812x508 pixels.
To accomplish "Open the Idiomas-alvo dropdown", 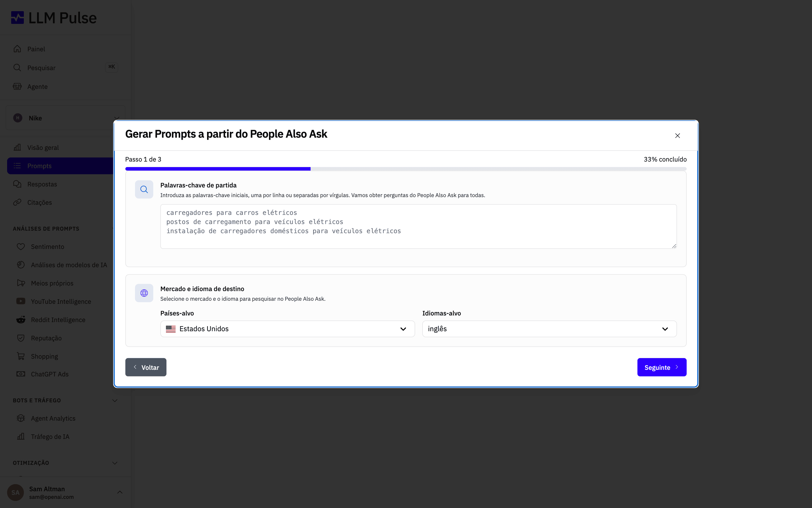I will point(549,329).
